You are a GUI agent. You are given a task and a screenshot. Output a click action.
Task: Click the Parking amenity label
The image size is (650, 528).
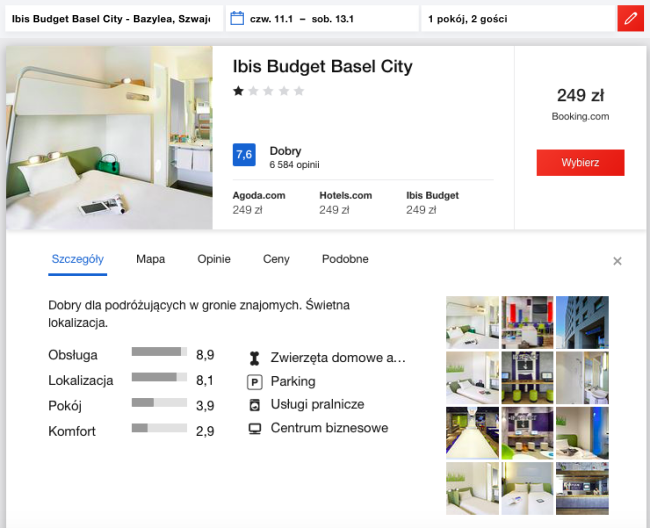click(x=293, y=381)
